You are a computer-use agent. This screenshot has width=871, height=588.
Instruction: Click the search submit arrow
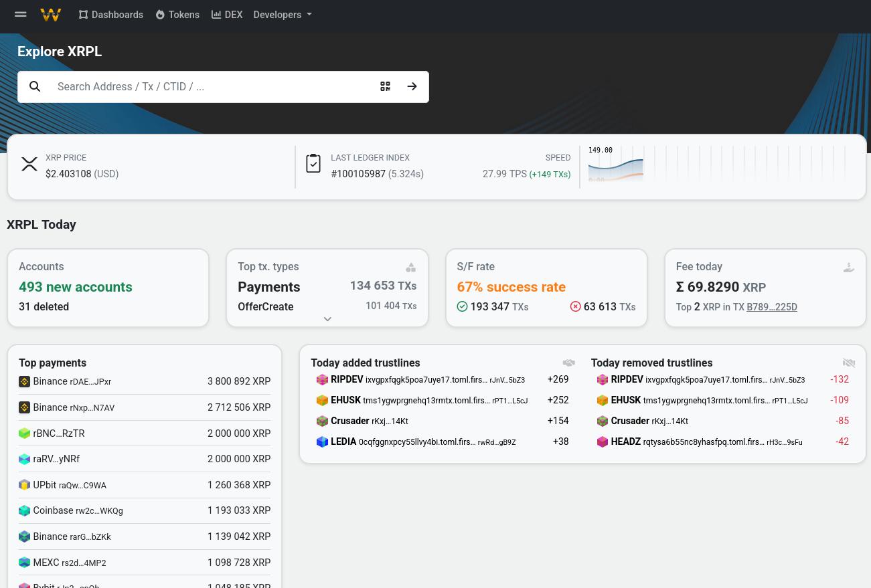(x=412, y=86)
